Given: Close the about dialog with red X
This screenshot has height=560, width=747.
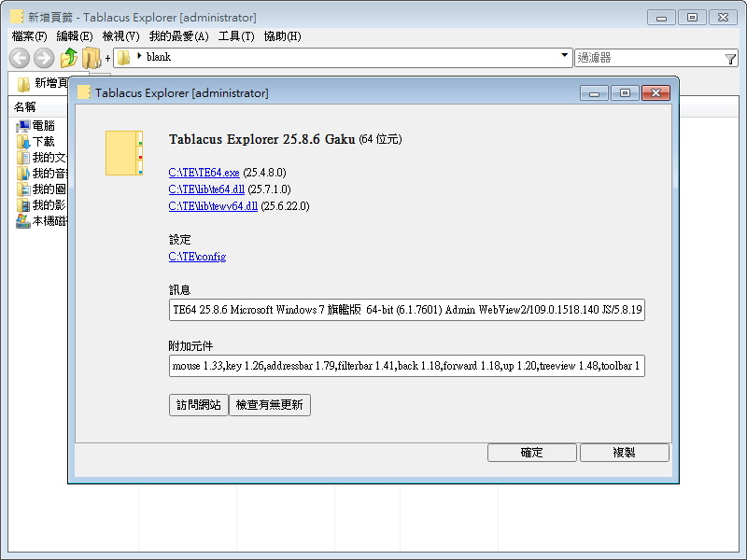Looking at the screenshot, I should coord(656,92).
